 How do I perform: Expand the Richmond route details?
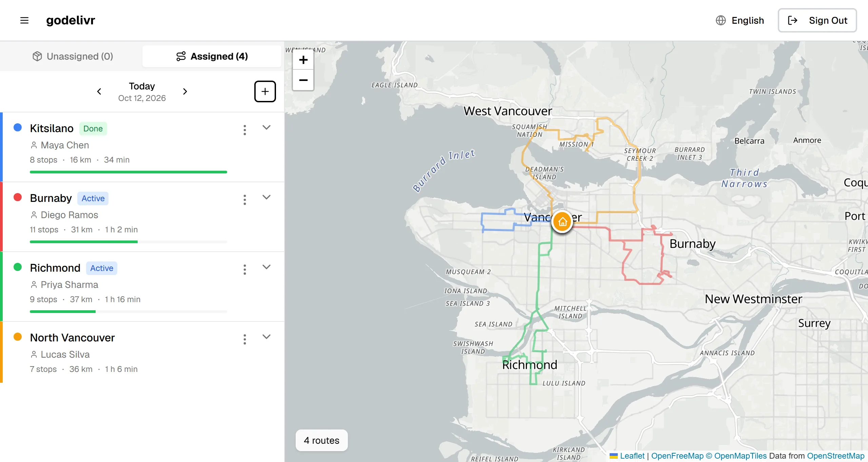coord(267,267)
